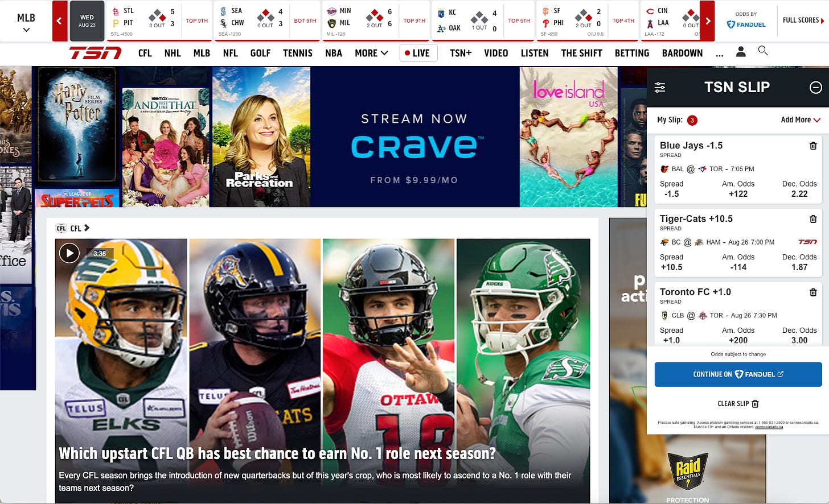Click Toronto FC +1.0 bet title
Screen dimensions: 829x504
tap(695, 292)
